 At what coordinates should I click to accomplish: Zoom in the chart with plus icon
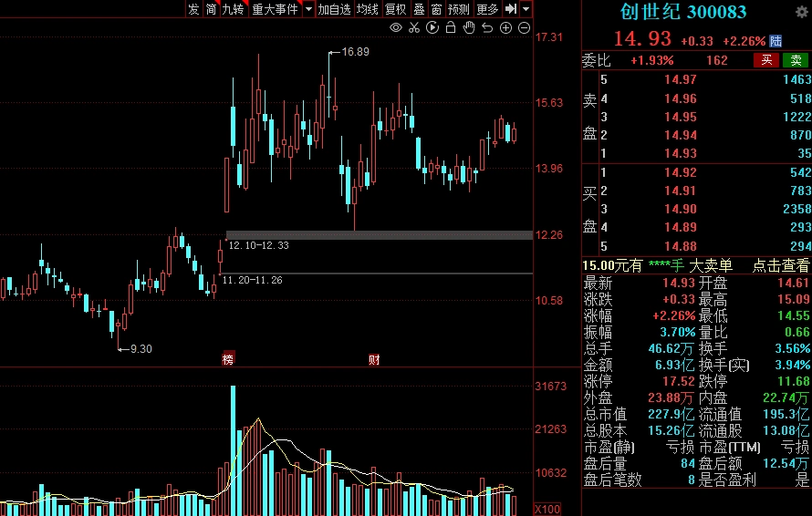click(505, 28)
